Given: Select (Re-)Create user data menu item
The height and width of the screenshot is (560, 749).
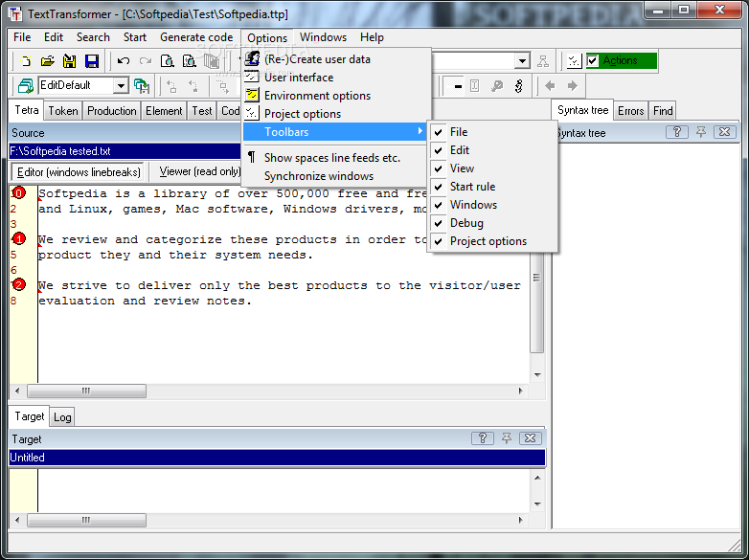Looking at the screenshot, I should click(334, 59).
